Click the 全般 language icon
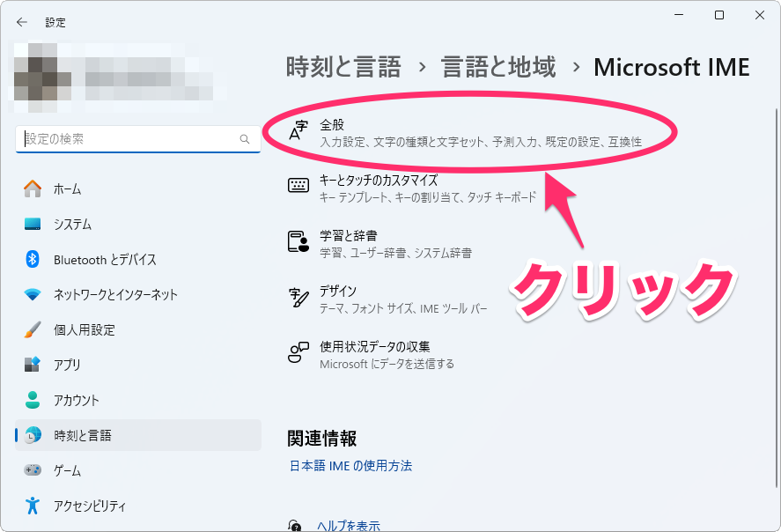Image resolution: width=781 pixels, height=532 pixels. point(298,132)
